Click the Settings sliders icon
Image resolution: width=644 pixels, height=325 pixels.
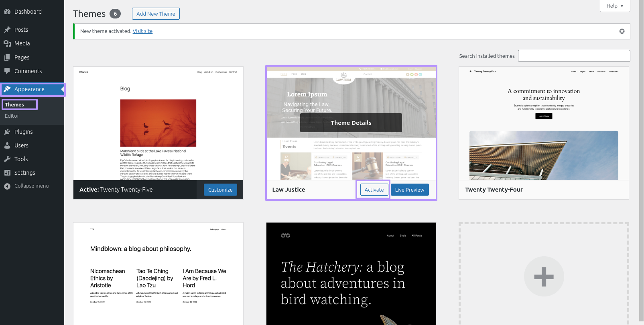(x=7, y=173)
